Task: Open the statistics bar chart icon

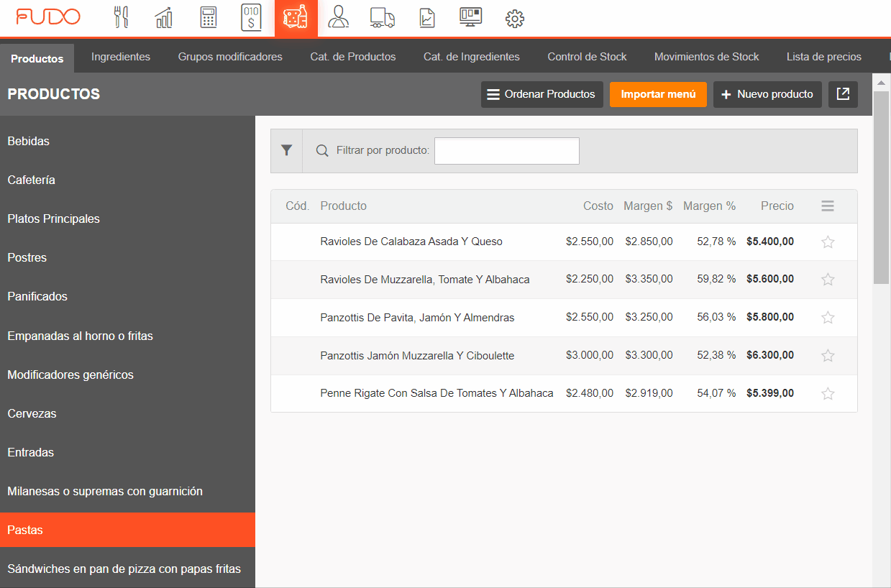Action: pos(164,17)
